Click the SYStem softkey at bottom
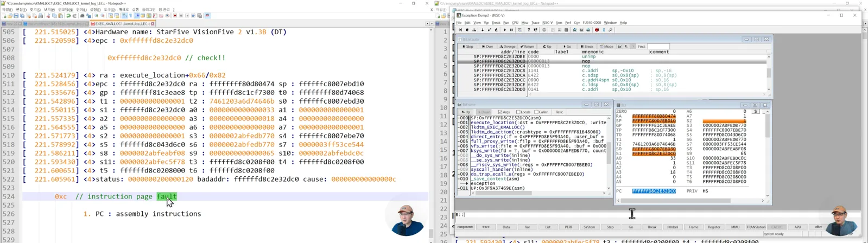The image size is (868, 243). (589, 227)
